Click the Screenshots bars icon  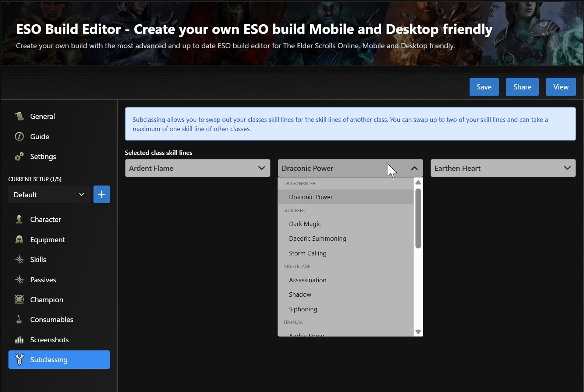tap(19, 340)
